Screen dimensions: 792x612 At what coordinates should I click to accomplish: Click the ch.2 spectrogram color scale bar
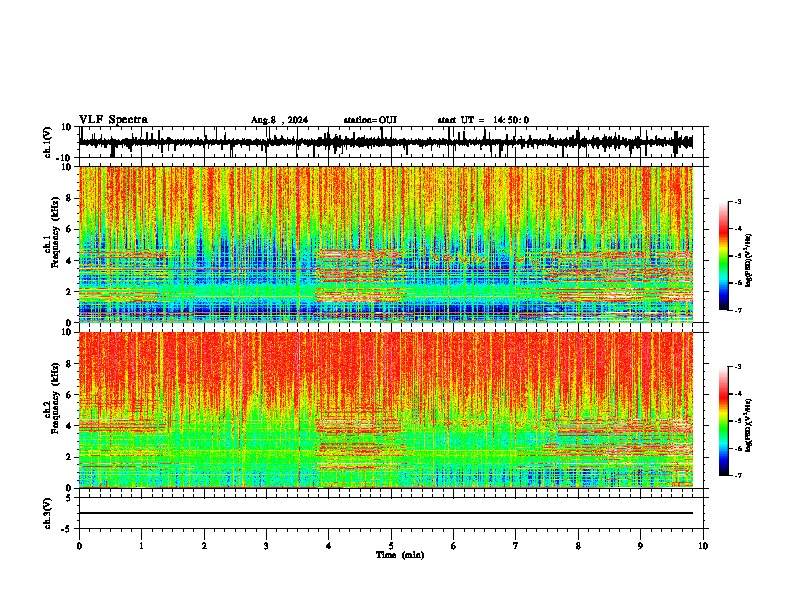pos(723,421)
